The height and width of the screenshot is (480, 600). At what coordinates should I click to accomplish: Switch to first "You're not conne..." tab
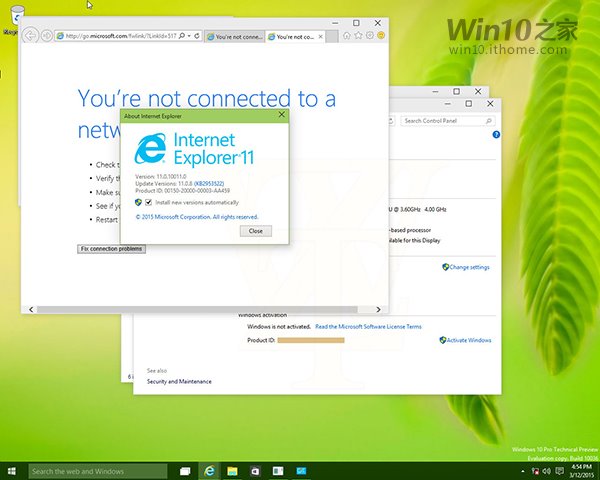click(x=234, y=37)
